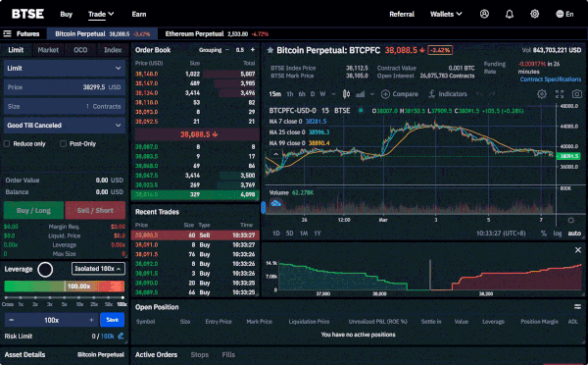The image size is (588, 365).
Task: Click the Buy / Long button
Action: click(33, 210)
